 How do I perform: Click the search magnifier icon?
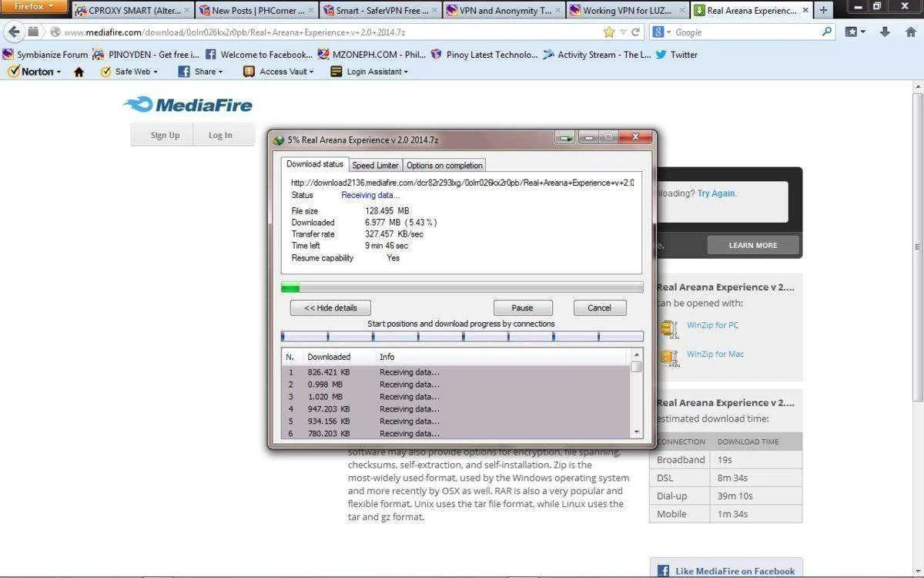[827, 32]
